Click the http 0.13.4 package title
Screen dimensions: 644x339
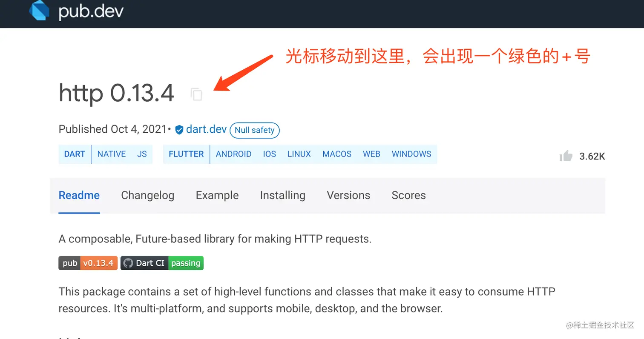point(116,93)
